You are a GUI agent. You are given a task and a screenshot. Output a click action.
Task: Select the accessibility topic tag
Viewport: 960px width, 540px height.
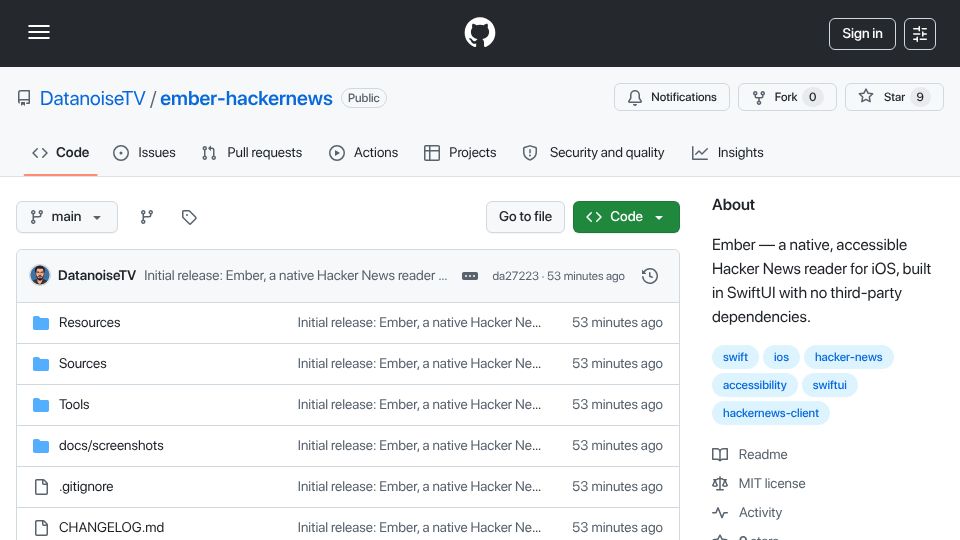754,385
